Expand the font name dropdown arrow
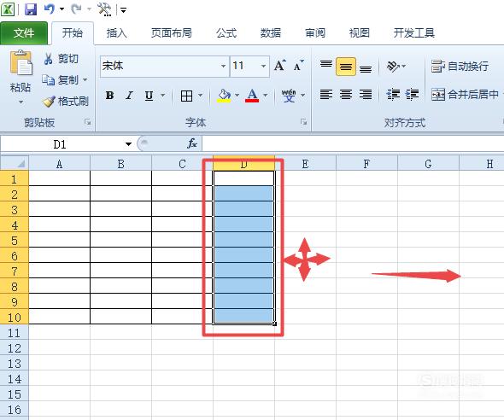This screenshot has height=420, width=504. [223, 66]
